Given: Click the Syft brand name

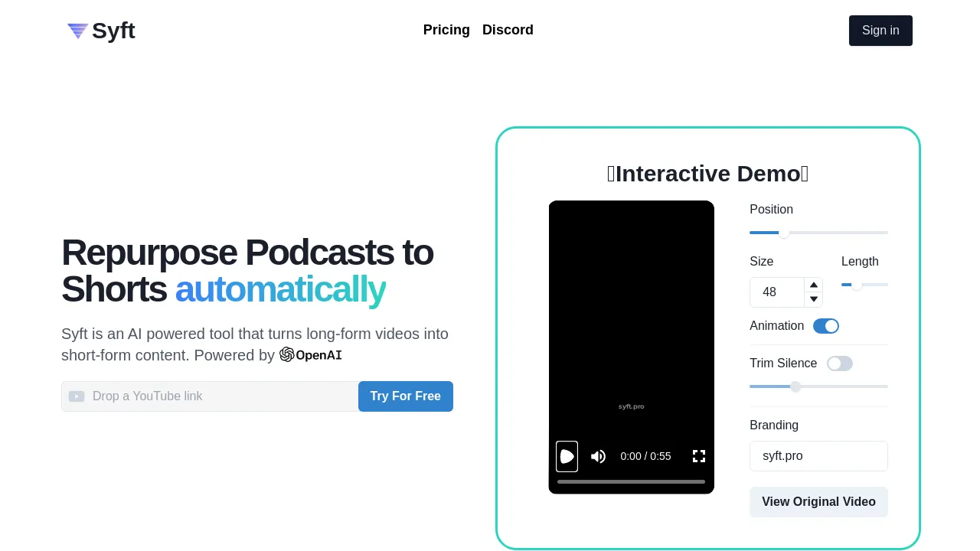Looking at the screenshot, I should 113,31.
